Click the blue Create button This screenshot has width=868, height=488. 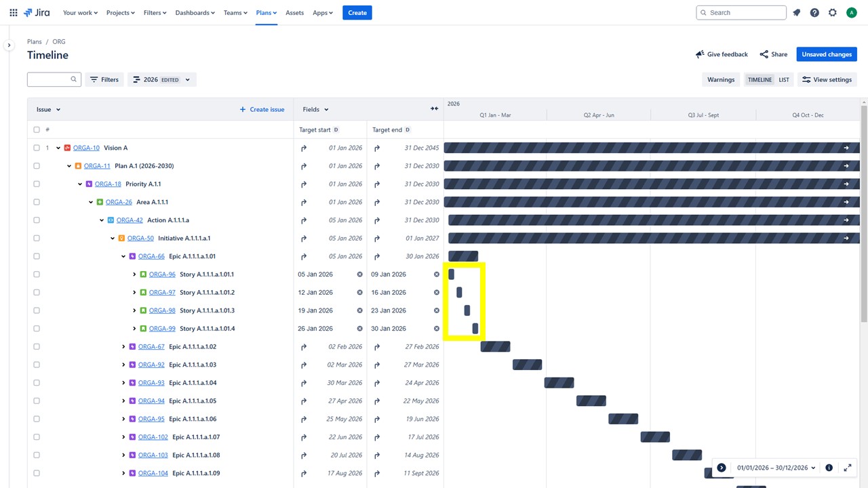[357, 13]
